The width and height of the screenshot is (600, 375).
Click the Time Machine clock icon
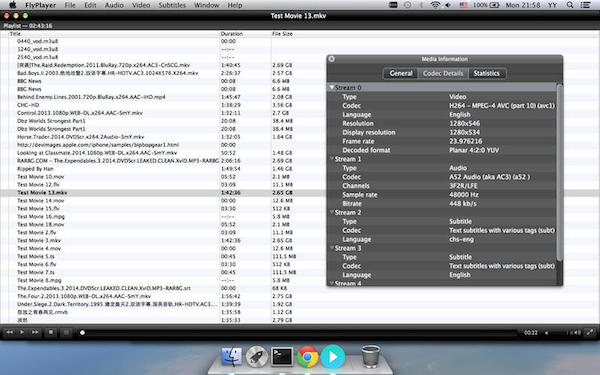click(408, 5)
